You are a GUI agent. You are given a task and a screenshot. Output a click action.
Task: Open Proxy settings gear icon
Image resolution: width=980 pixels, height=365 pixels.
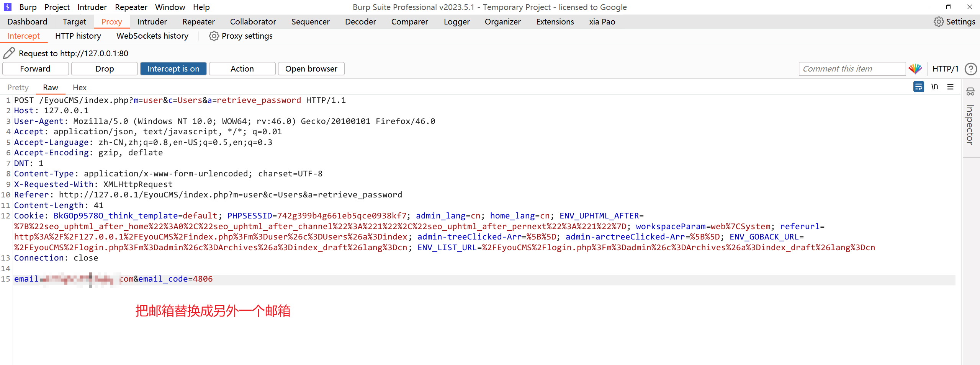[x=214, y=36]
